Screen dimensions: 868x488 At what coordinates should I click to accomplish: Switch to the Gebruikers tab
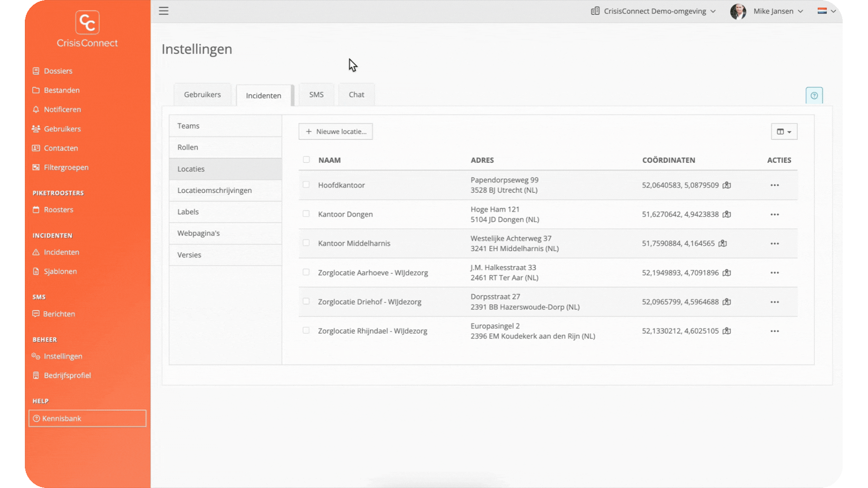(202, 94)
